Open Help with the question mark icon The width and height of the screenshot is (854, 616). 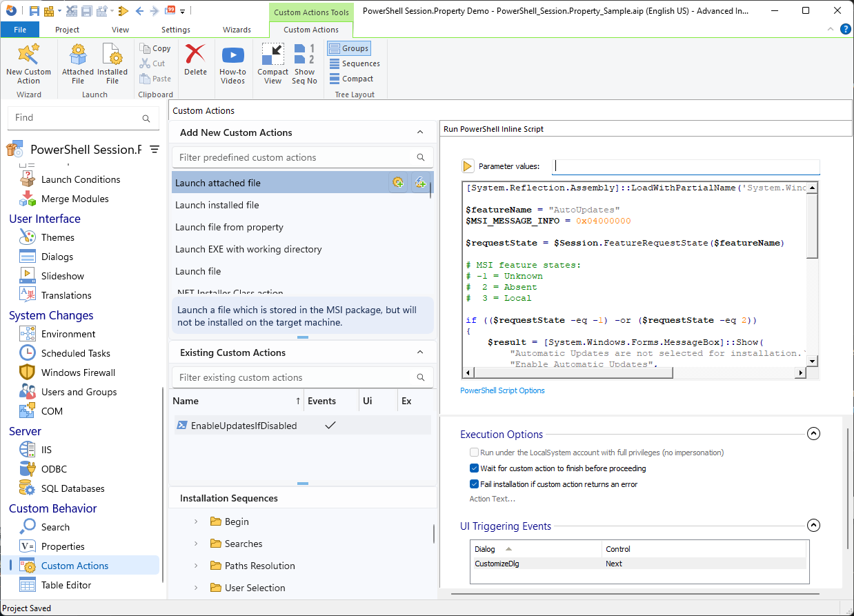click(x=845, y=29)
